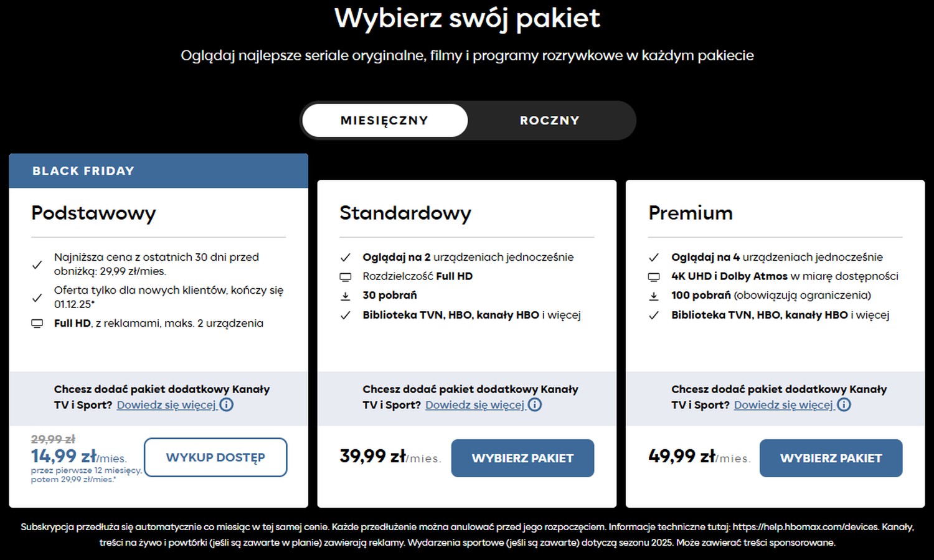Click the Podstawowy plan title
Viewport: 934px width, 560px height.
pos(93,213)
